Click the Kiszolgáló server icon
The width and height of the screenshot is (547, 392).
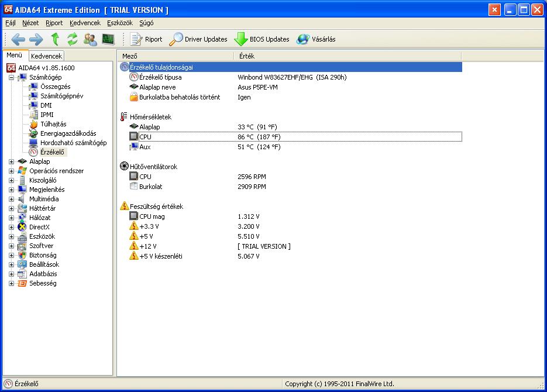pos(22,180)
